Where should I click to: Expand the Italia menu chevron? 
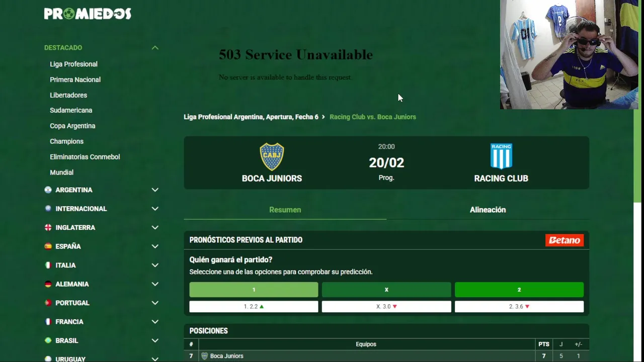pyautogui.click(x=155, y=265)
